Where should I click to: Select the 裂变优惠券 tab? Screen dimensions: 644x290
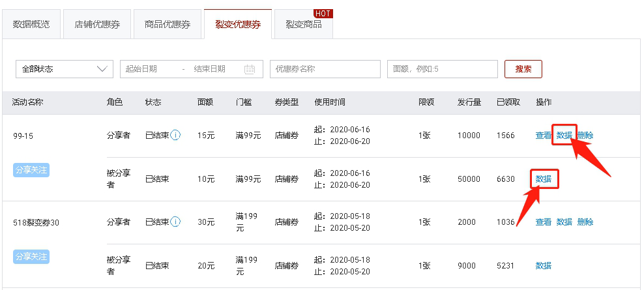(238, 25)
